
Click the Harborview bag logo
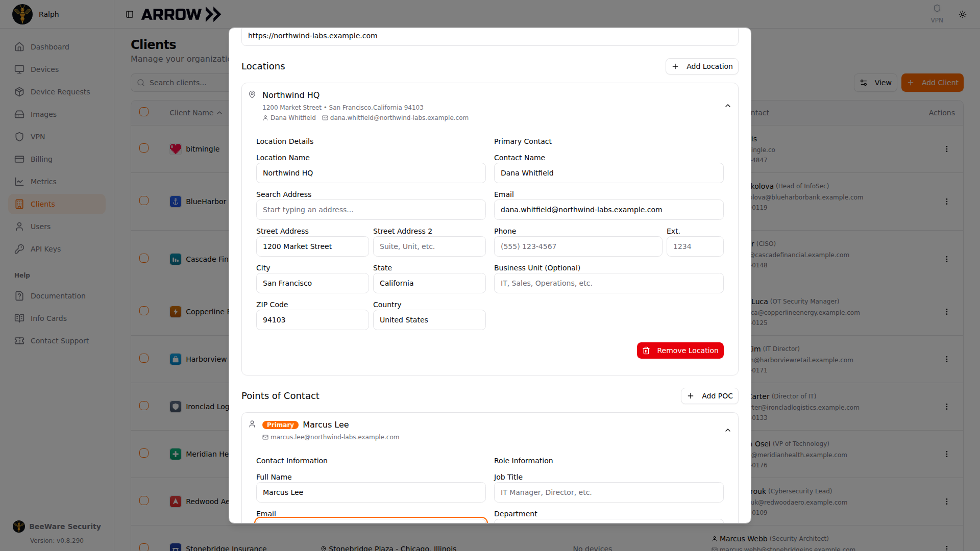pyautogui.click(x=176, y=359)
